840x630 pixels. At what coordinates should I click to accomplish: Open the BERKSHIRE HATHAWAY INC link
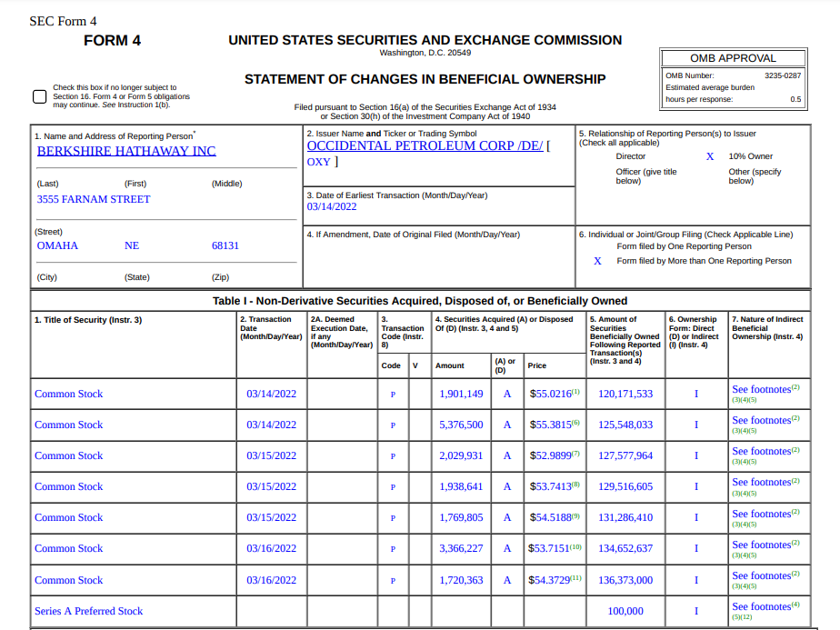click(x=126, y=151)
